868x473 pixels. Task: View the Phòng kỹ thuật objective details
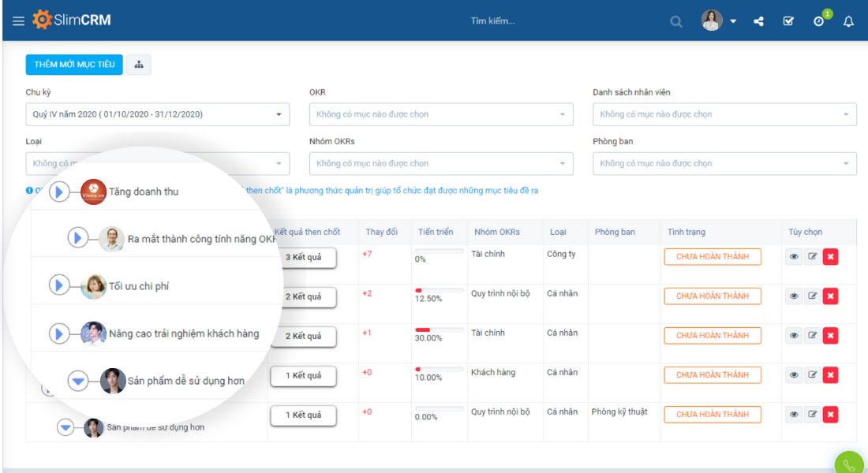click(x=794, y=415)
